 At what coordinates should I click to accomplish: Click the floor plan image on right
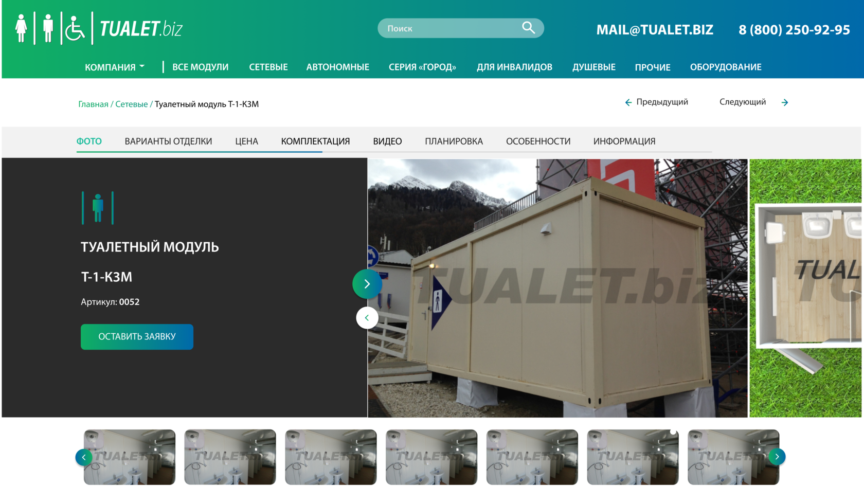coord(805,288)
